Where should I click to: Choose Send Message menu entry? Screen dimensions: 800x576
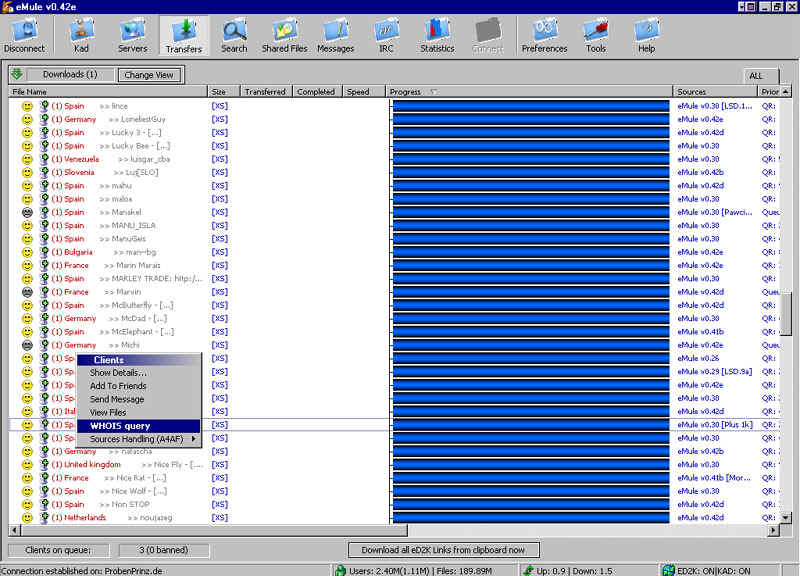point(139,399)
